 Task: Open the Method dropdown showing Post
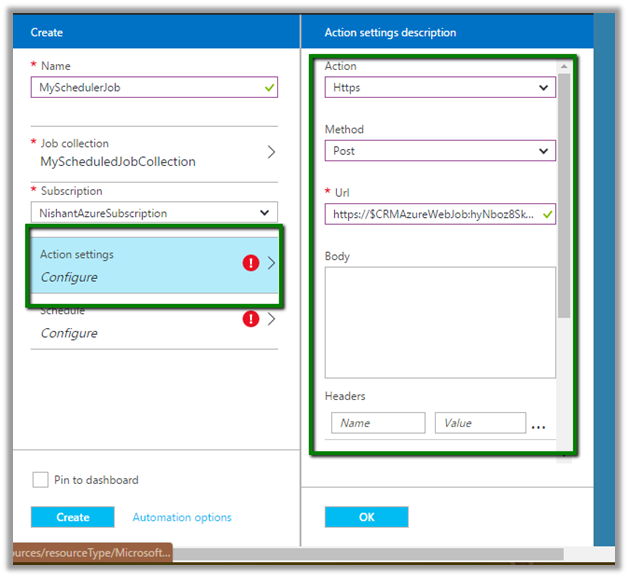pyautogui.click(x=440, y=151)
